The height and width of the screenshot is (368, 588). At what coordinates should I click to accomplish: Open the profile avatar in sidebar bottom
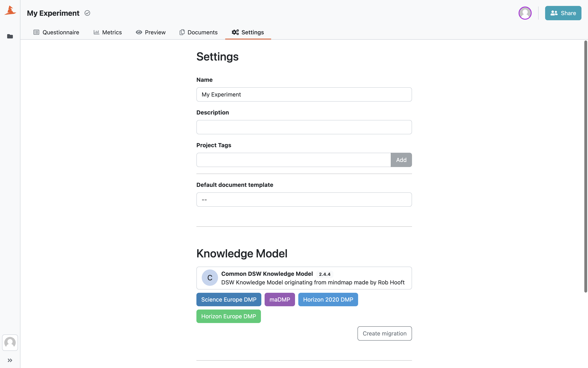(10, 342)
